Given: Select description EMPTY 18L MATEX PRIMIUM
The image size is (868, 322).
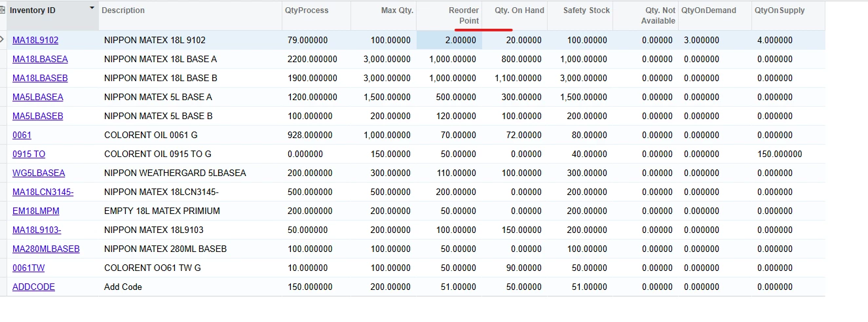Looking at the screenshot, I should pos(162,211).
